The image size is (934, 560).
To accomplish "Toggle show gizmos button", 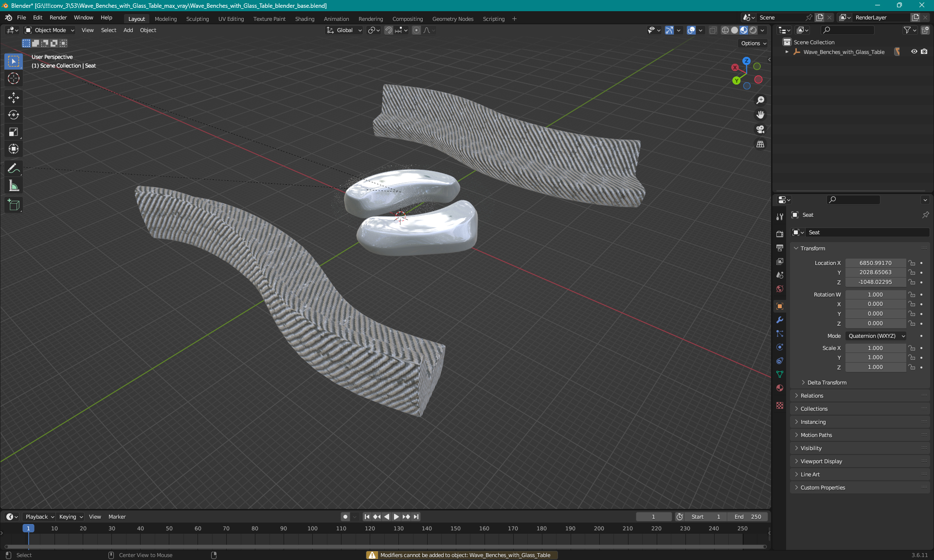I will point(669,30).
